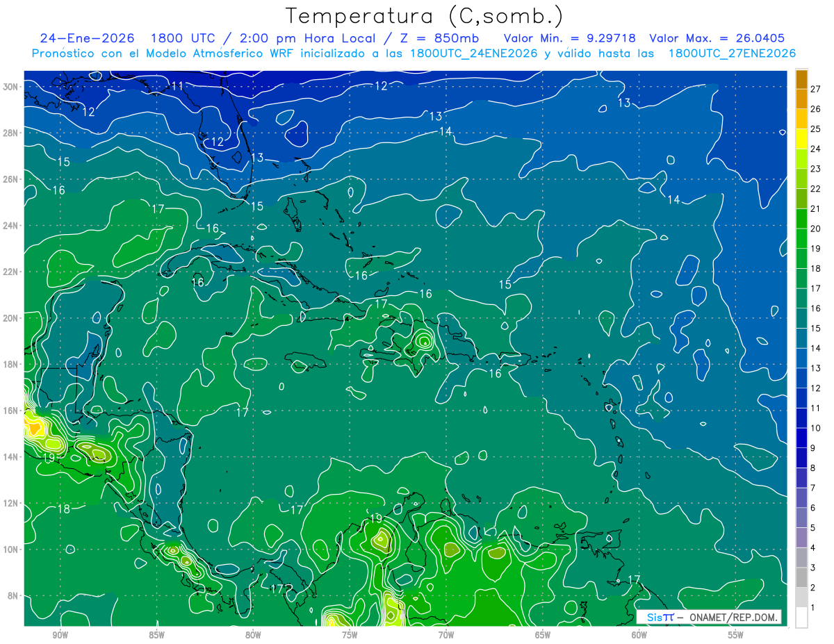Click the "11" contour label on the map
834x644 pixels.
[178, 86]
